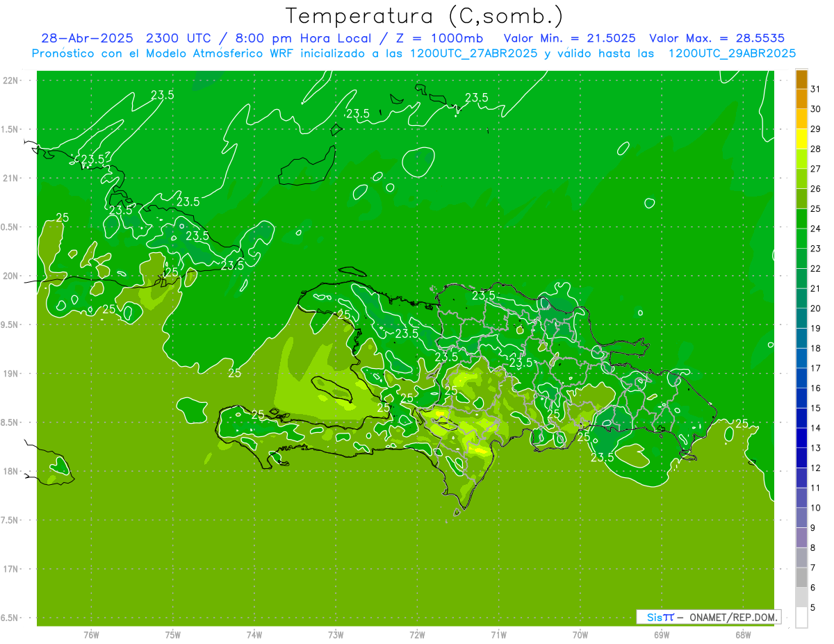834x644 pixels.
Task: Click the valid-until time "1200UTC_29ABR2025"
Action: 732,53
